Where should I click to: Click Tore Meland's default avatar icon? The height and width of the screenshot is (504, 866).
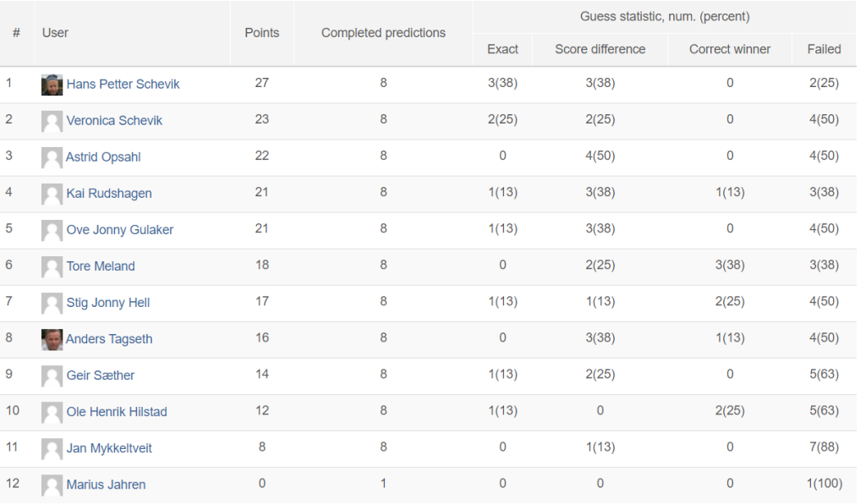click(52, 267)
